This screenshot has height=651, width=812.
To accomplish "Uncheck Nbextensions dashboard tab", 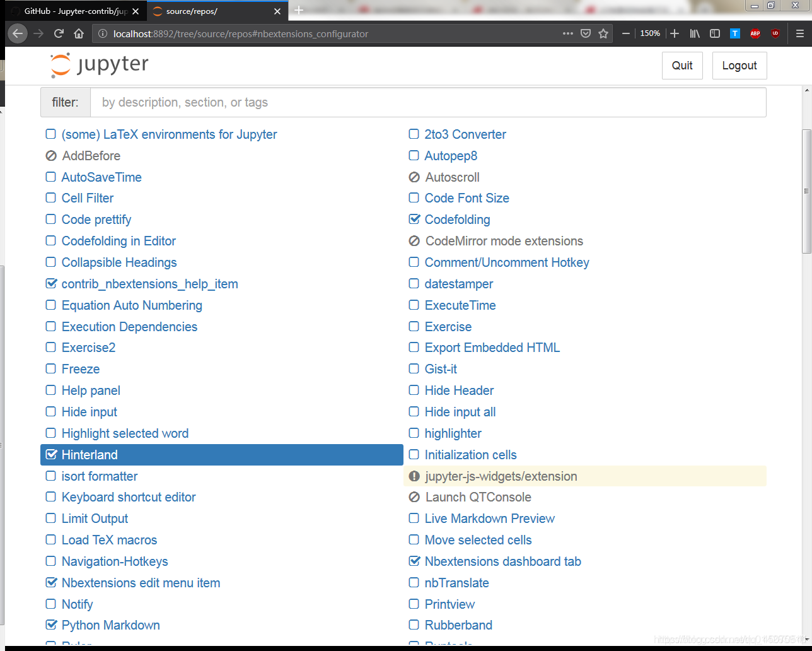I will point(414,560).
